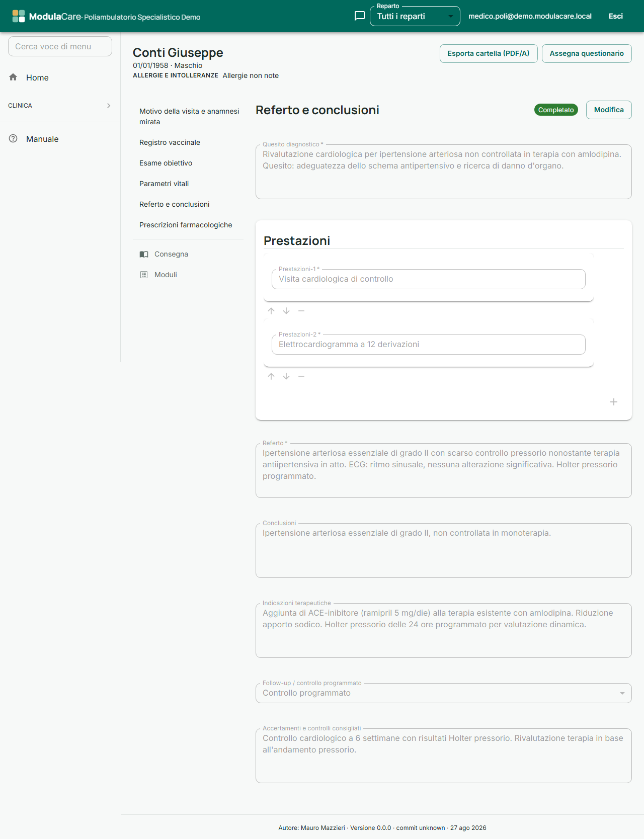This screenshot has height=839, width=644.
Task: Open Follow-up controllo programmato dropdown
Action: 444,693
